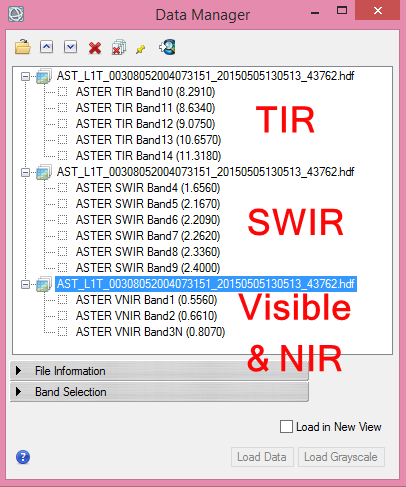Image resolution: width=406 pixels, height=487 pixels.
Task: Click the yellow pin icon
Action: pos(141,49)
